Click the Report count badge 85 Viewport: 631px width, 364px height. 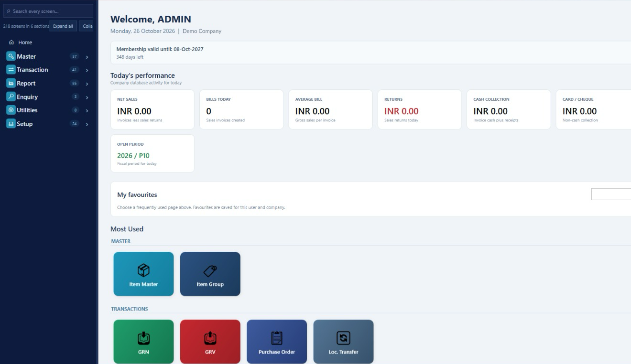point(74,83)
